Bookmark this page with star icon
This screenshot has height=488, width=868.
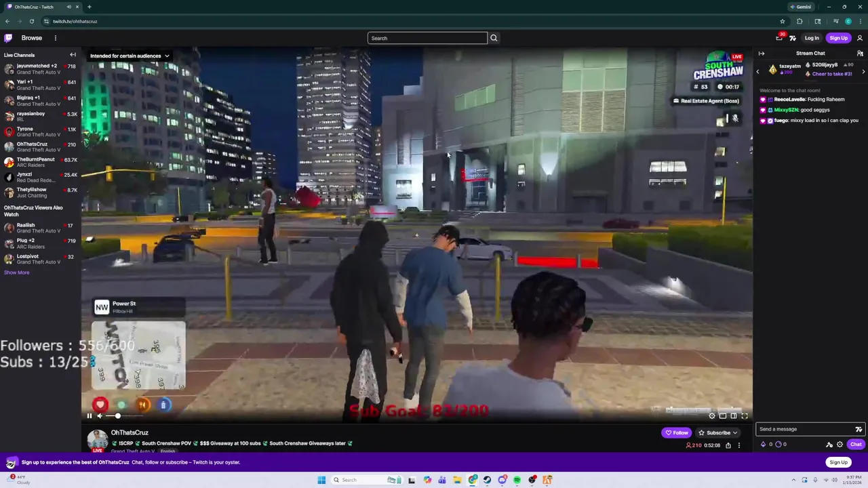coord(783,21)
